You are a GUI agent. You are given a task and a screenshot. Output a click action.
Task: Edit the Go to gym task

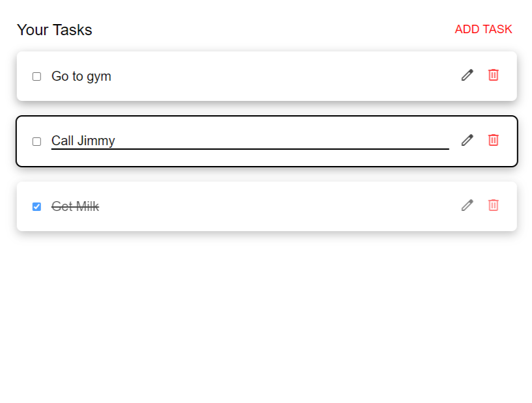(x=467, y=75)
